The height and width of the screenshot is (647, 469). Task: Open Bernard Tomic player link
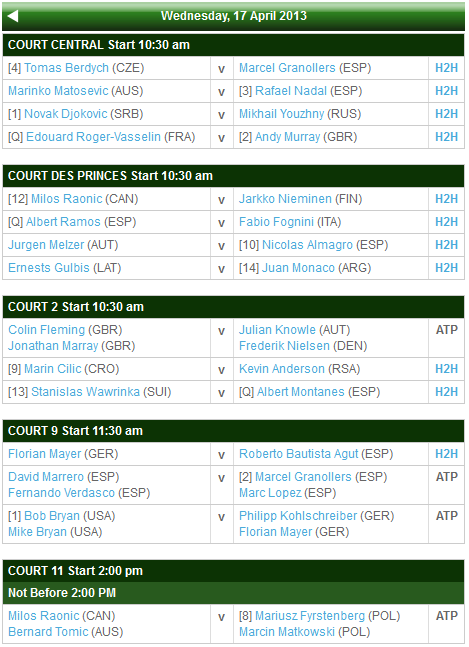point(48,632)
